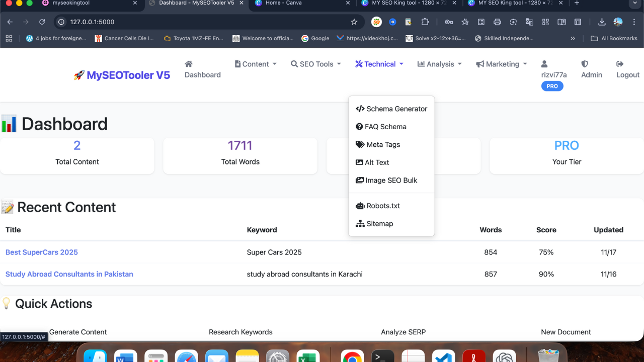Open the SEO Tools menu
Viewport: 644px width, 362px height.
pyautogui.click(x=315, y=64)
